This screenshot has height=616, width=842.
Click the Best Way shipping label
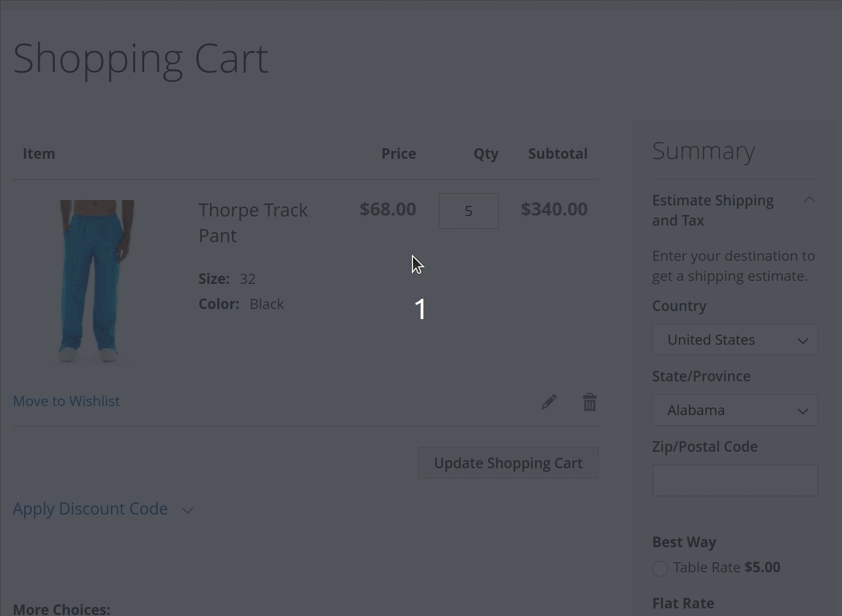click(x=684, y=542)
